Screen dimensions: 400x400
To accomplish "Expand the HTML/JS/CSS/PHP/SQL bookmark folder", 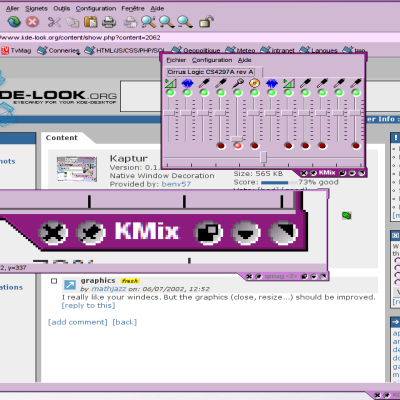I will tap(124, 51).
